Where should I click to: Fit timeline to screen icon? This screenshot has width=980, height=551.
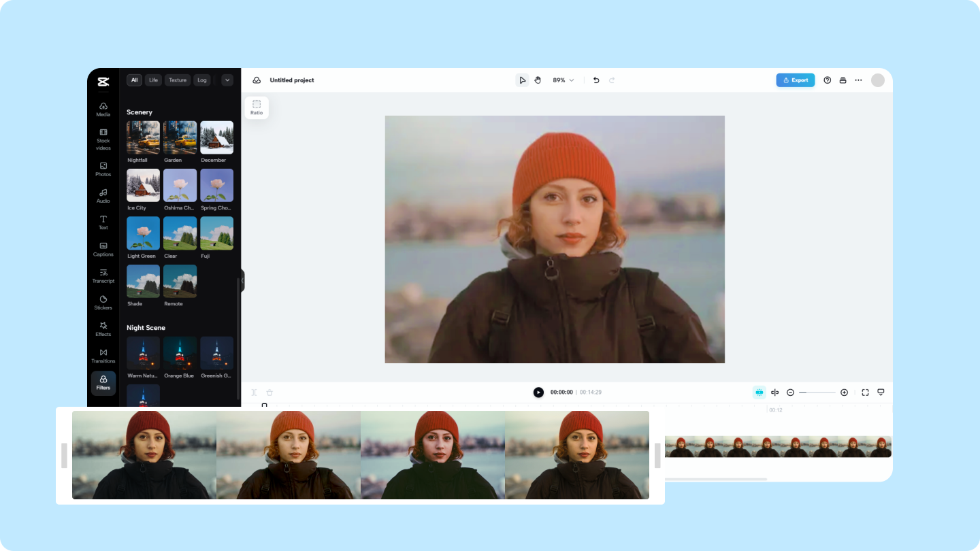[865, 393]
